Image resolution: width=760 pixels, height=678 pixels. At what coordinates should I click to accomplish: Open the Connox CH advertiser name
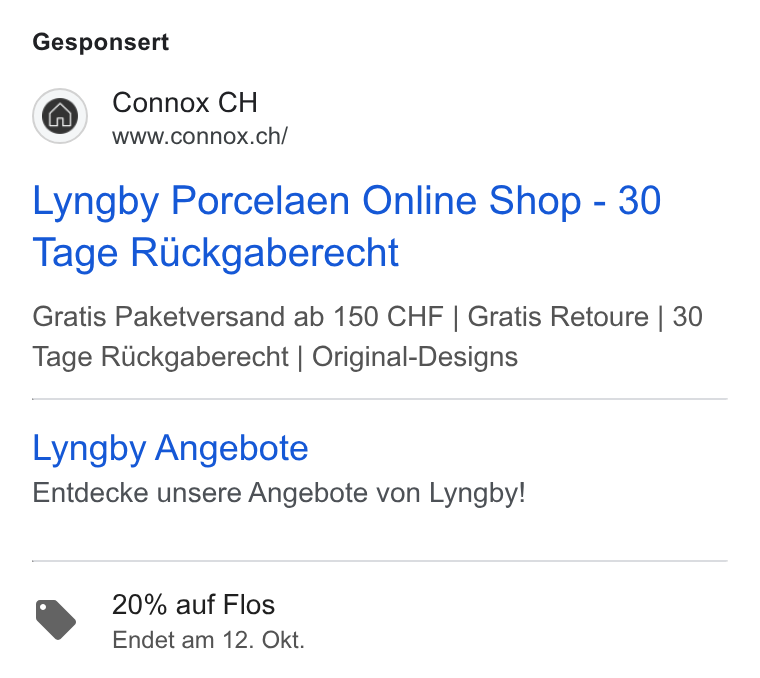click(x=185, y=103)
